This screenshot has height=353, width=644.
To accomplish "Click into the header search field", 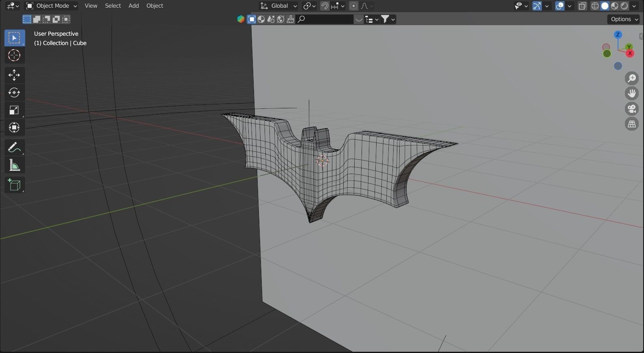I will tap(325, 19).
